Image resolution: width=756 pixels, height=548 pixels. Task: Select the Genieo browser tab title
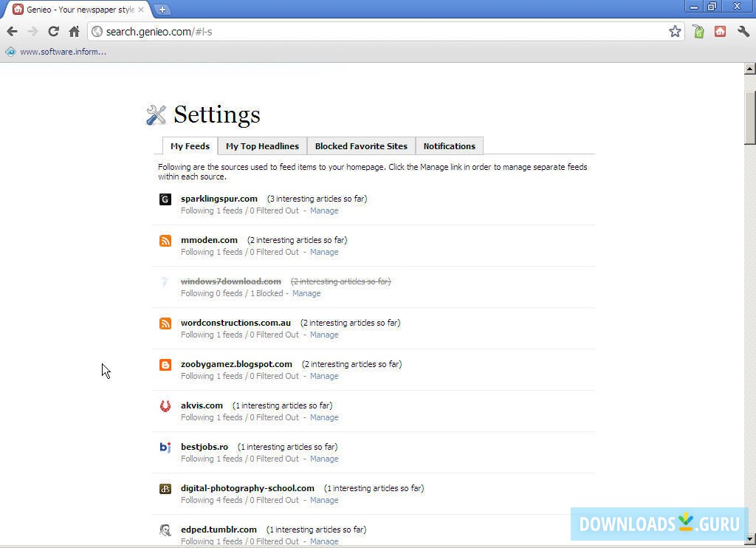[80, 10]
